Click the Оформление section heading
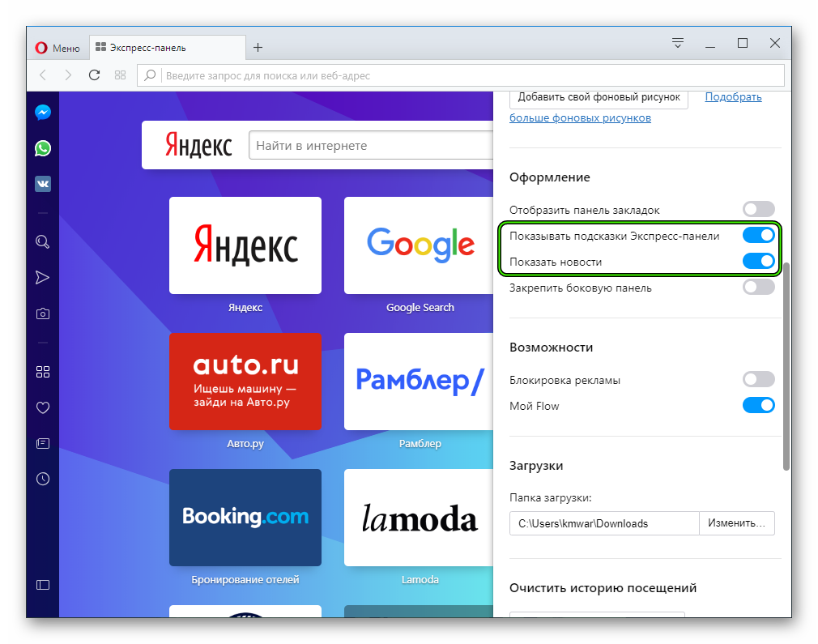 [x=550, y=177]
